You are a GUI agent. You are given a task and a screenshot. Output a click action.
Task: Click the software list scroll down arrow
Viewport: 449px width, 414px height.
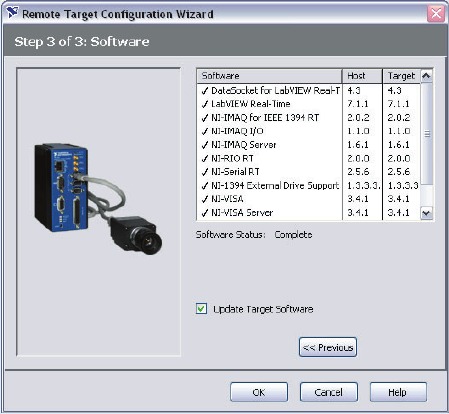point(426,213)
